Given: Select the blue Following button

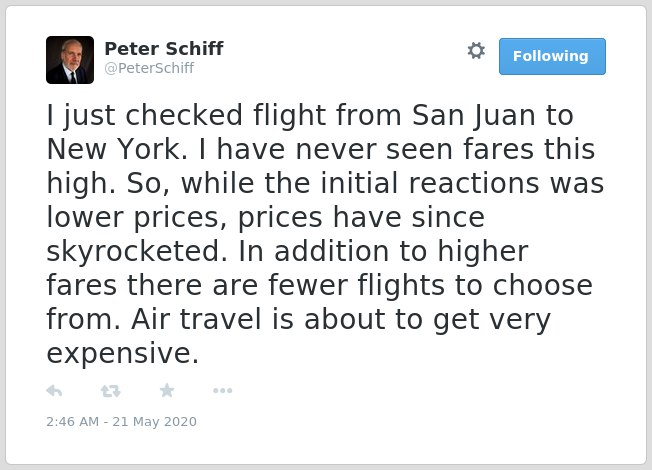Looking at the screenshot, I should tap(552, 57).
